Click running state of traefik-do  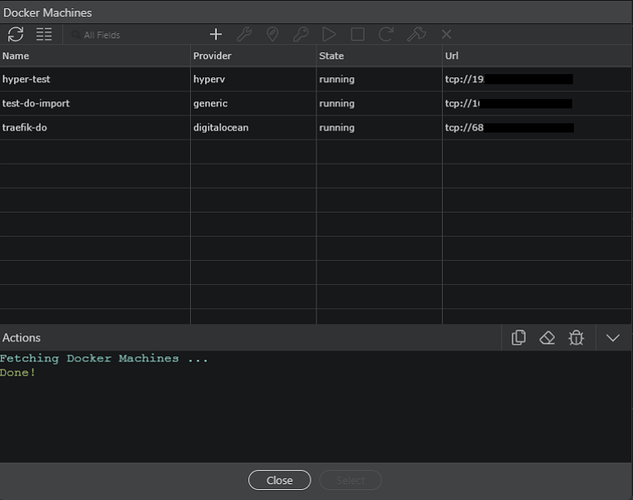[379, 128]
